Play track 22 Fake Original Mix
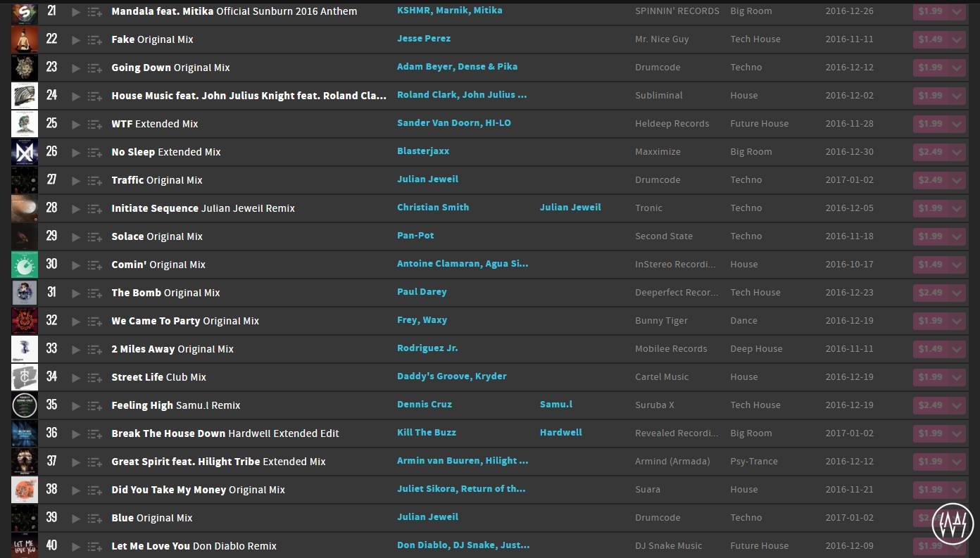The width and height of the screenshot is (980, 558). [76, 40]
